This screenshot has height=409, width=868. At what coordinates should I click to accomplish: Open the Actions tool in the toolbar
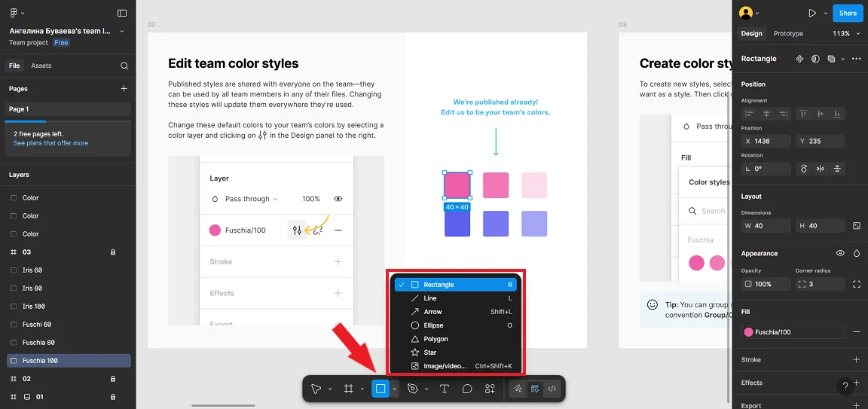point(490,389)
